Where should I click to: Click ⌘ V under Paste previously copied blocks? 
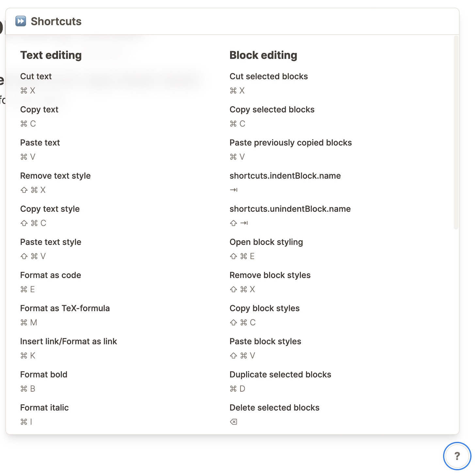tap(237, 157)
